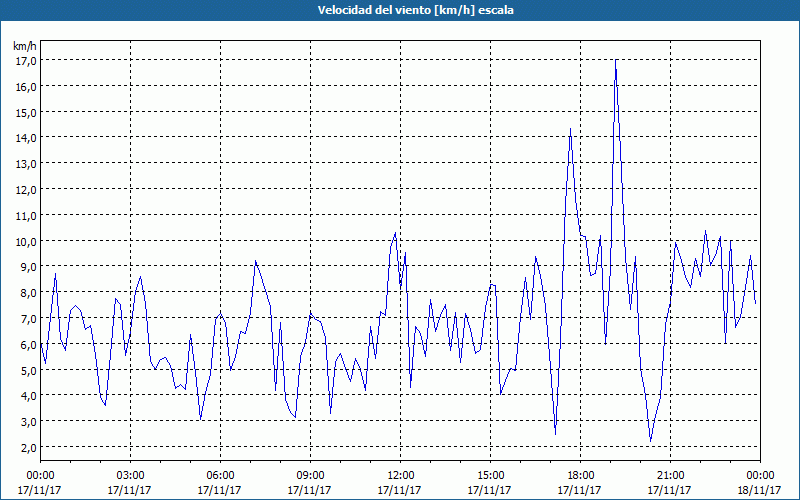Click the line's lowest dip after 20:00
Image resolution: width=800 pixels, height=500 pixels.
[x=651, y=441]
